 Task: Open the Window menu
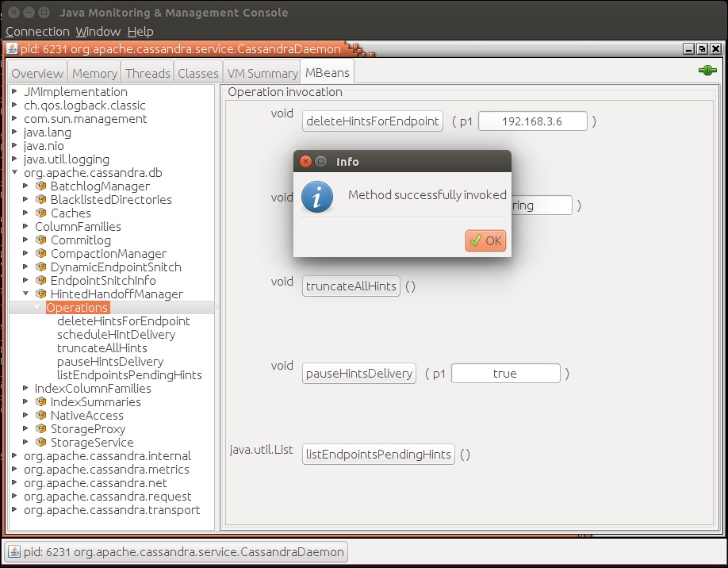pos(98,32)
